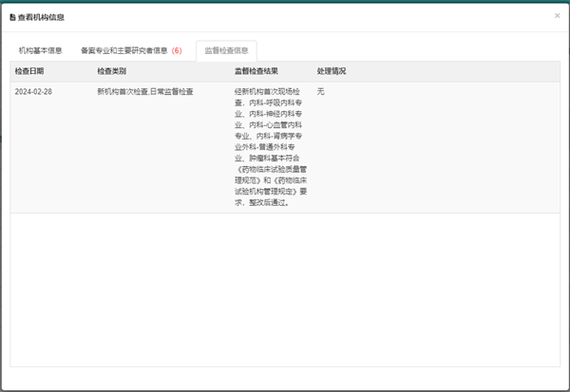Select the date cell 2024-02-28
The image size is (570, 392).
[33, 91]
